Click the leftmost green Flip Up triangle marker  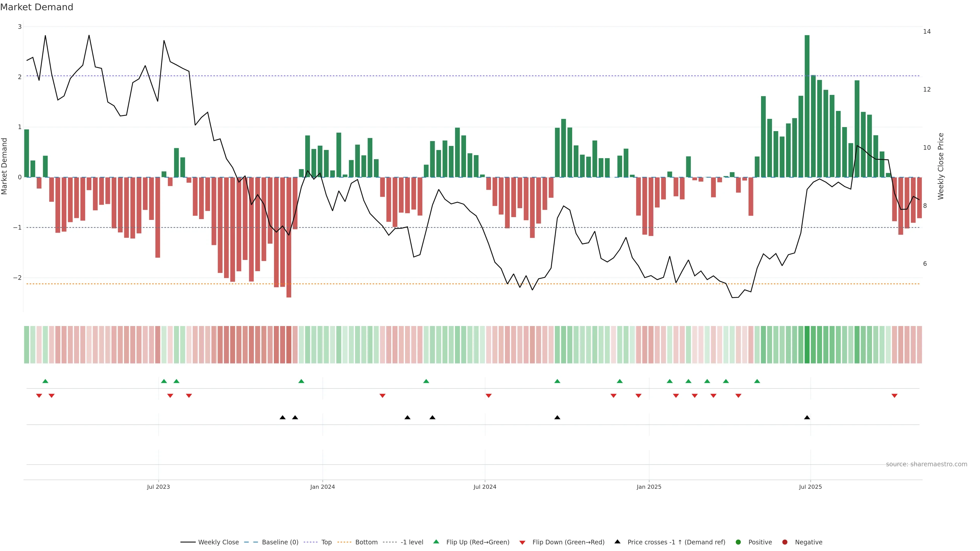point(45,381)
